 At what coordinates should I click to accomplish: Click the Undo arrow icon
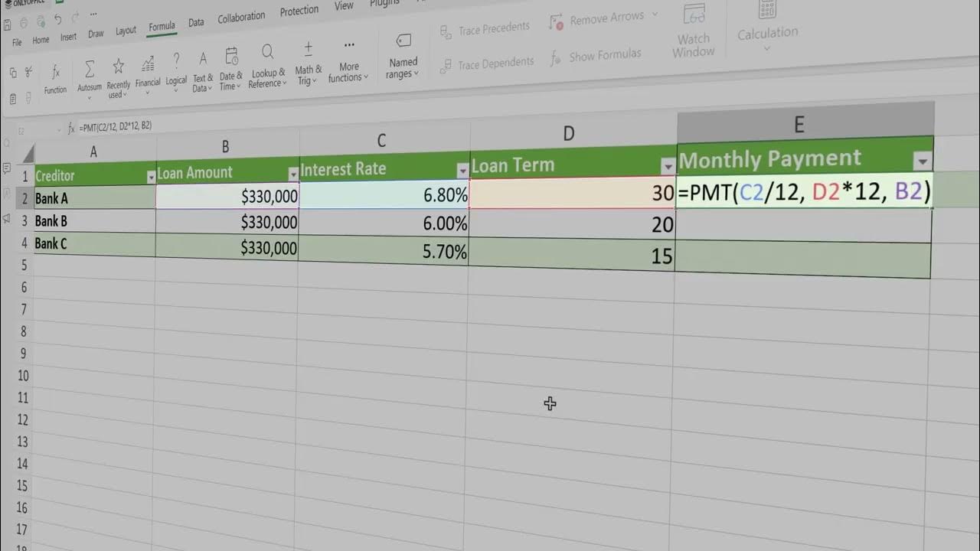59,18
